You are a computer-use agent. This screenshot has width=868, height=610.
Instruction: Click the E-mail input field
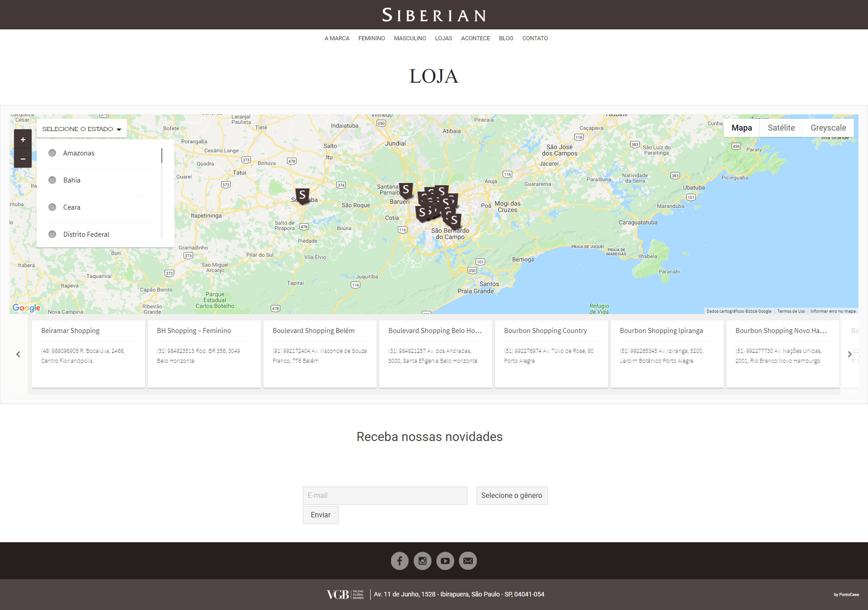coord(385,496)
